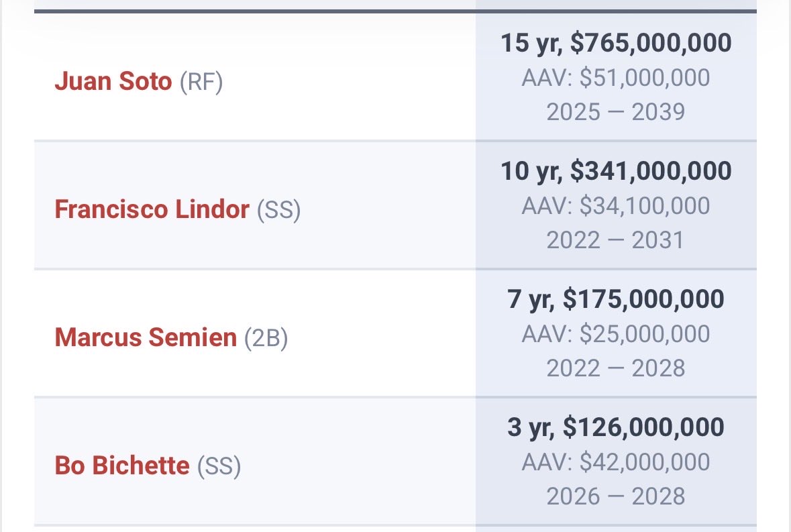Select the AAV: $34,100,000 line
This screenshot has height=532, width=791.
point(616,205)
